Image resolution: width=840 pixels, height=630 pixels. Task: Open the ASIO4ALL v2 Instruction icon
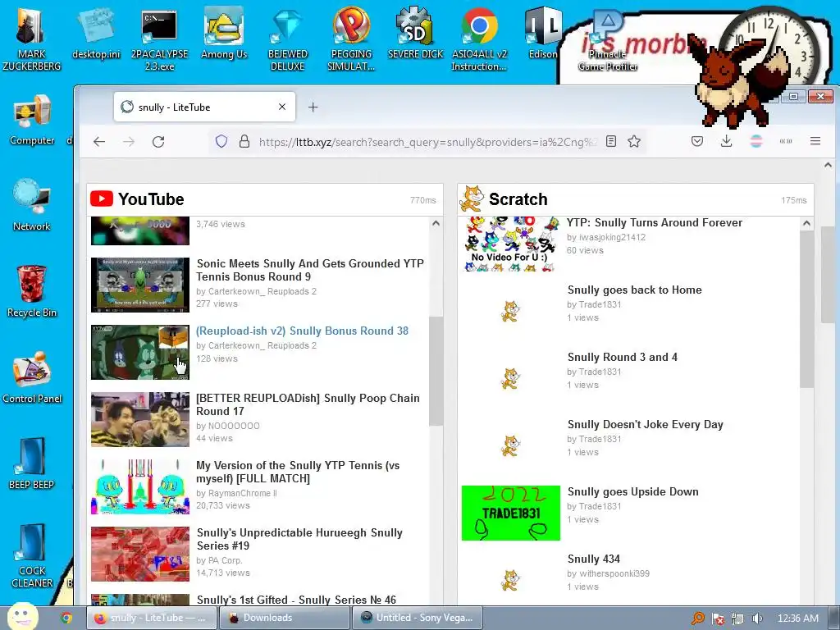(479, 40)
